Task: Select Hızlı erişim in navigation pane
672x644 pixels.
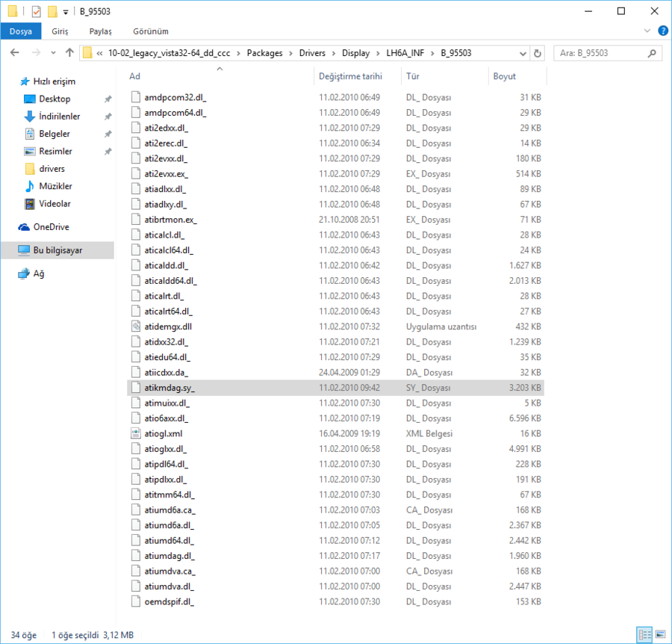Action: 54,81
